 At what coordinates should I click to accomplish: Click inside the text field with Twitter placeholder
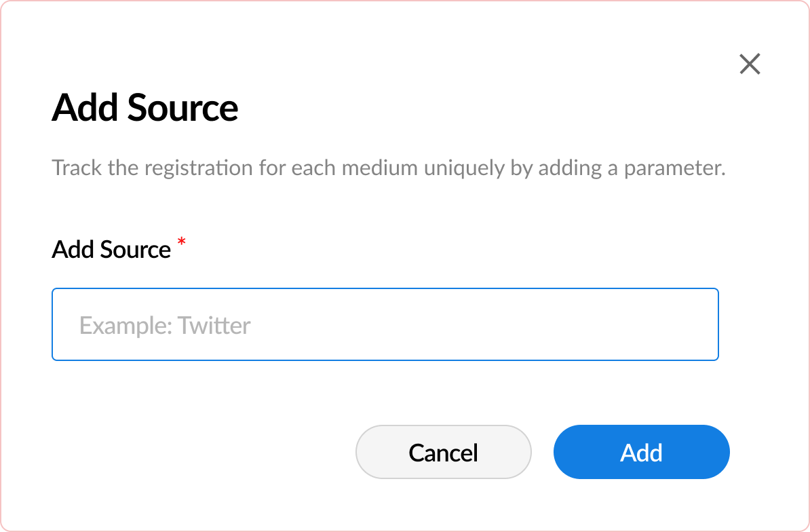click(x=385, y=324)
